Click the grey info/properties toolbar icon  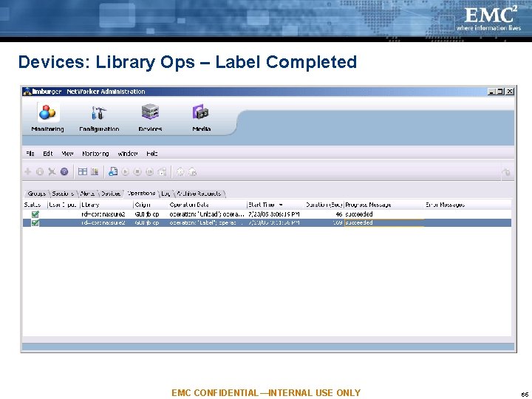(40, 171)
